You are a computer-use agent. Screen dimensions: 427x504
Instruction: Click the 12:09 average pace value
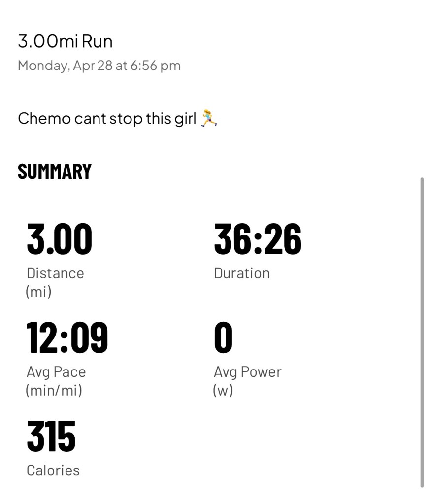[x=67, y=338]
